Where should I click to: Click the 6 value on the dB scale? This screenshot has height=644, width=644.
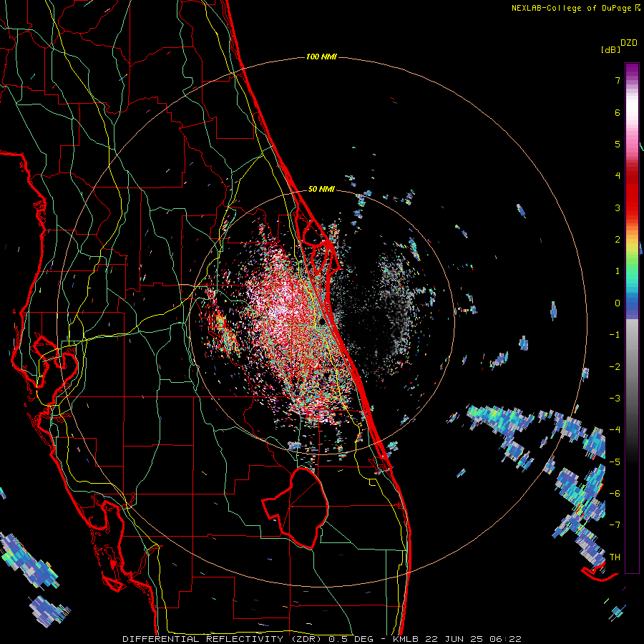click(618, 112)
